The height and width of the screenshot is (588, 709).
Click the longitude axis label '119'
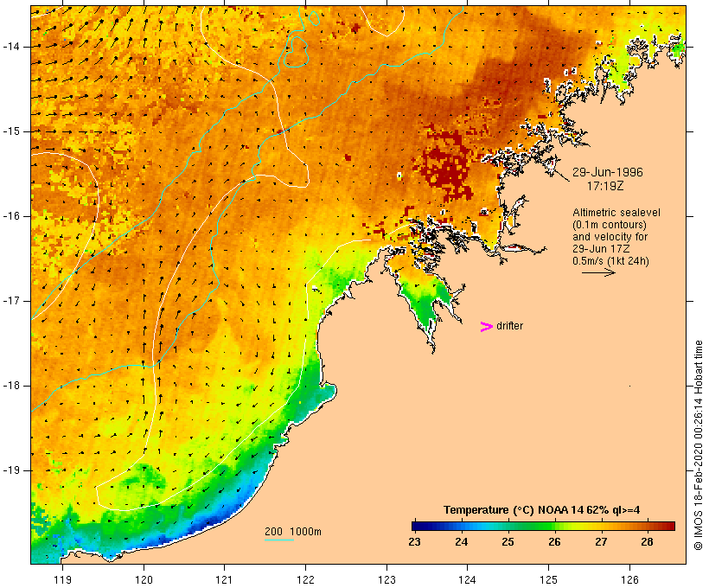62,579
